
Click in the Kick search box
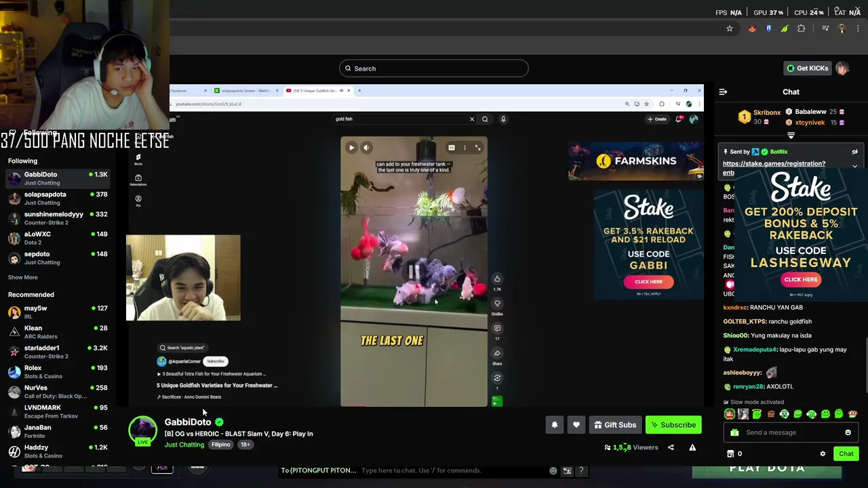[x=434, y=68]
